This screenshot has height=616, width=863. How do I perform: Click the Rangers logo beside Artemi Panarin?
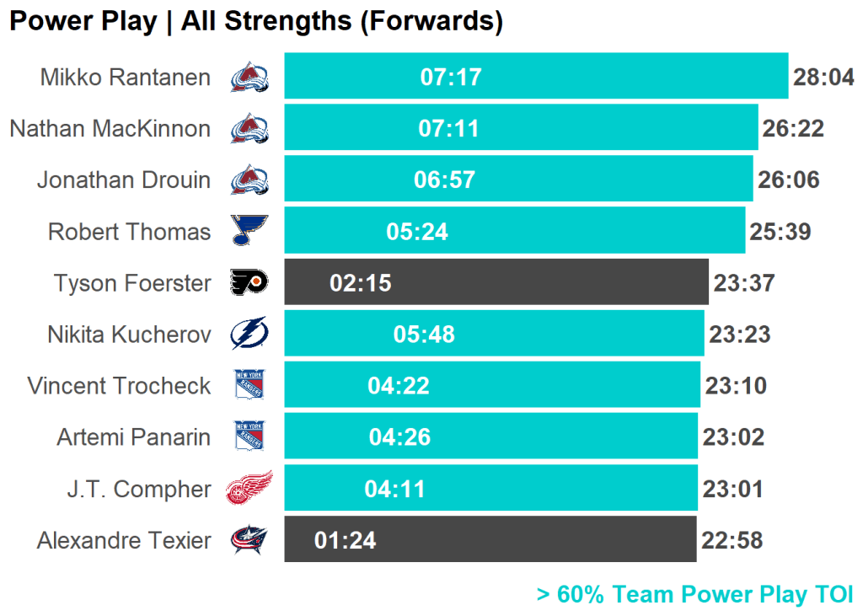tap(249, 437)
